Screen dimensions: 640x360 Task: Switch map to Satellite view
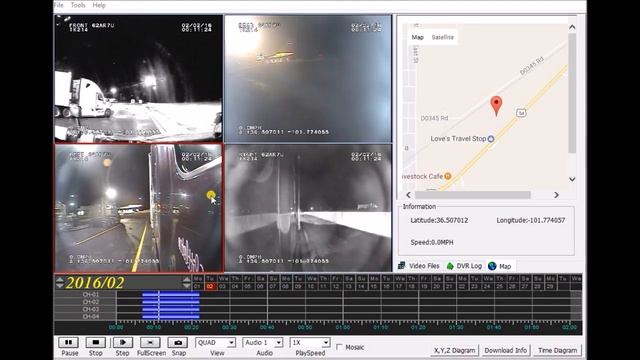(442, 37)
